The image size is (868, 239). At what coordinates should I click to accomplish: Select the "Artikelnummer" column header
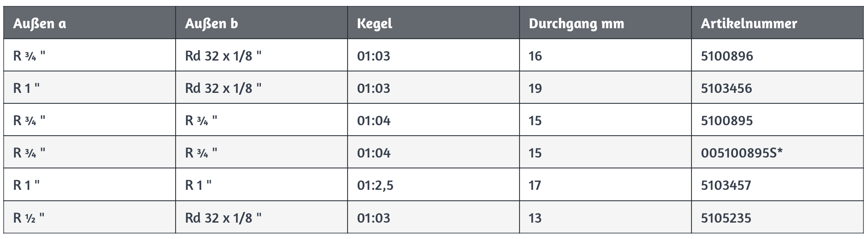pos(748,24)
